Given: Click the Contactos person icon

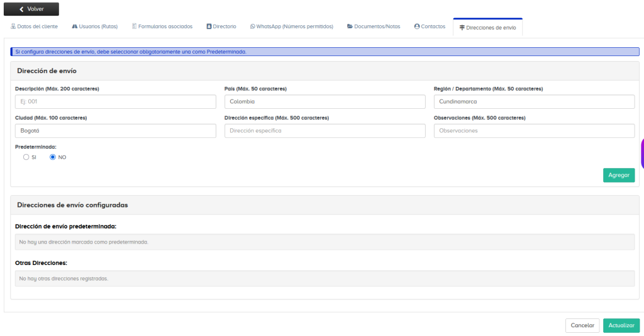Looking at the screenshot, I should pos(417,26).
